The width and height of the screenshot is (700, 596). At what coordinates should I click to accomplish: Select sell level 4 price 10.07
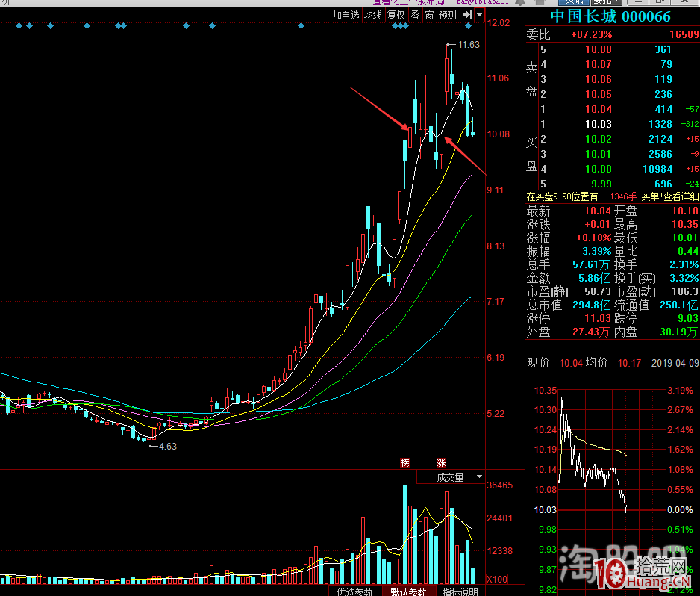click(x=599, y=64)
